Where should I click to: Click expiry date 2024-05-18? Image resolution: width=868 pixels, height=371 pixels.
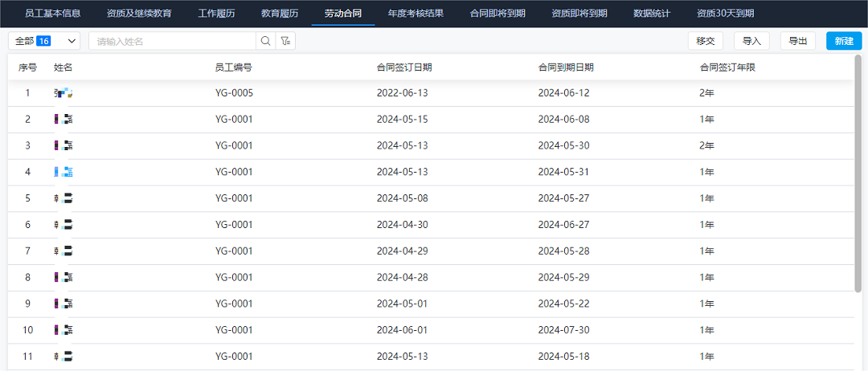tap(563, 356)
